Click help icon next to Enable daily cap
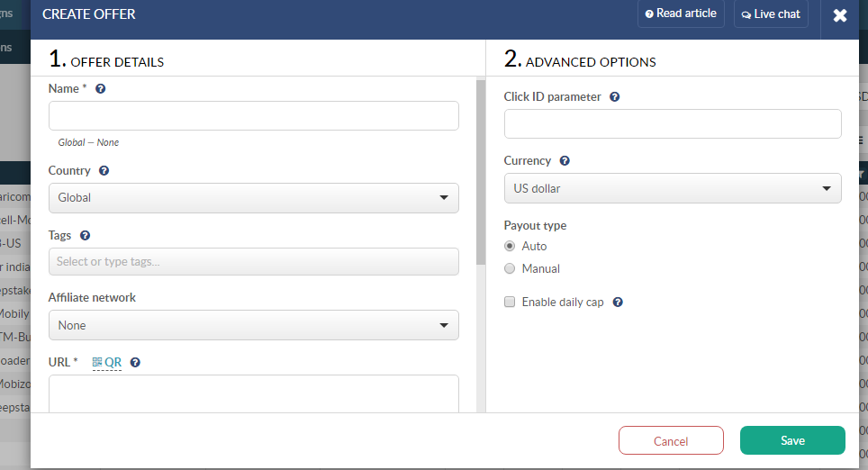Screen dimensions: 868x470 tap(618, 303)
